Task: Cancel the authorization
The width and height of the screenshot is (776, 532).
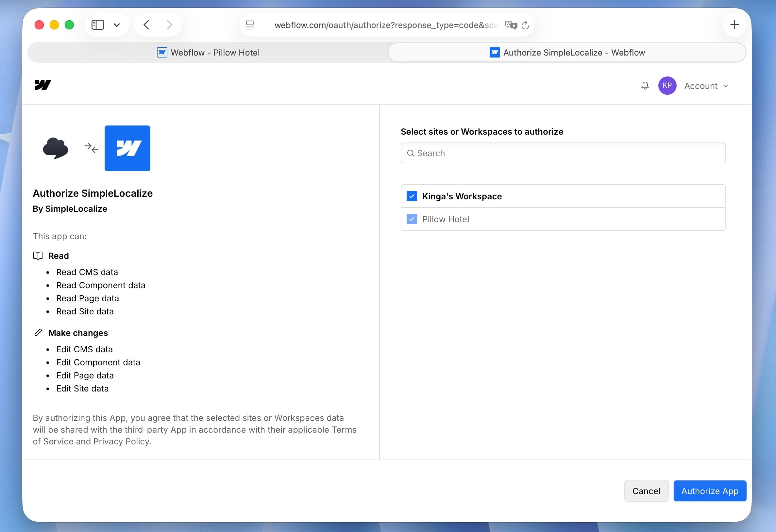Action: click(646, 490)
